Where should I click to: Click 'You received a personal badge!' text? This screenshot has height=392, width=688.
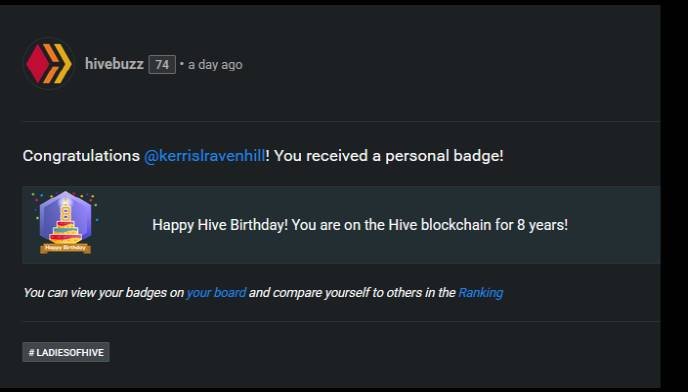[x=389, y=156]
